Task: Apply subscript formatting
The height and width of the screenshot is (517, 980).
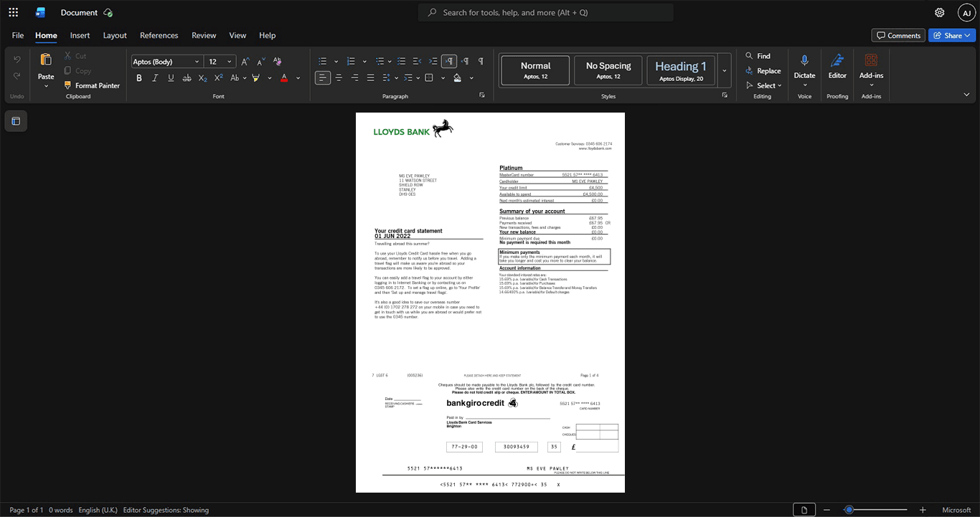Action: point(202,77)
